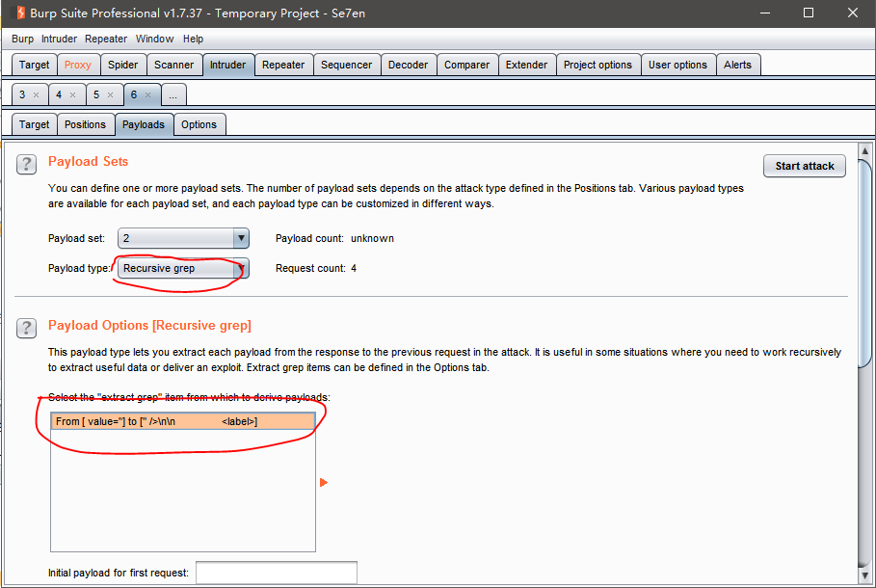The width and height of the screenshot is (876, 588).
Task: Open the Payload type dropdown
Action: click(x=183, y=268)
